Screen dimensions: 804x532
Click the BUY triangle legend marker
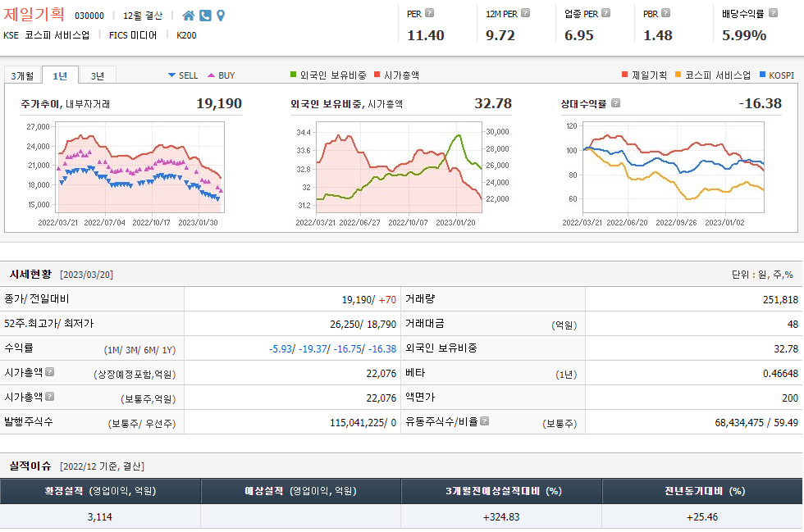pos(212,75)
